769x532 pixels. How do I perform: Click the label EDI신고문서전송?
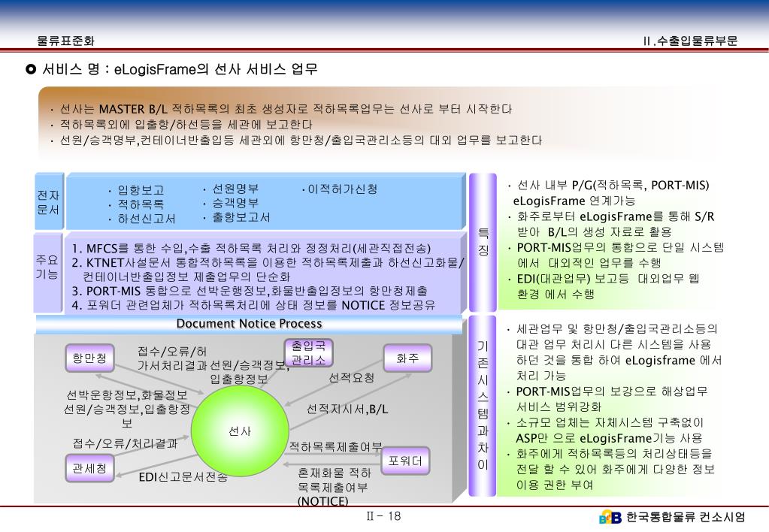183,477
